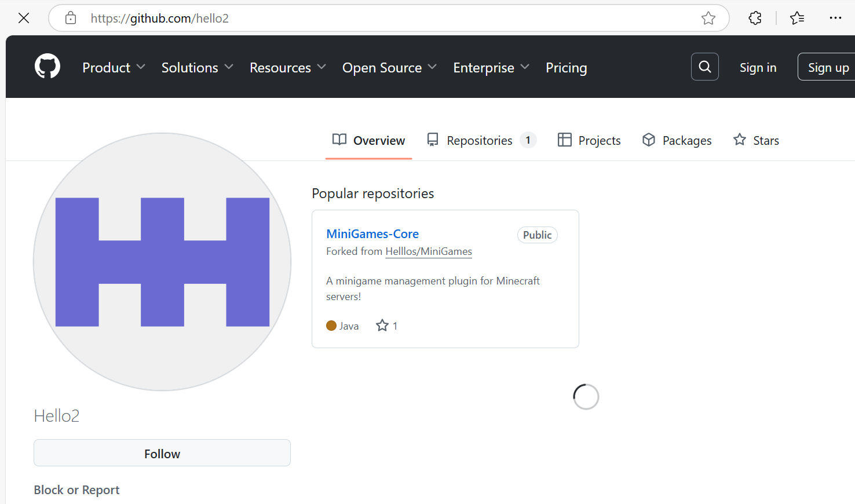Expand the Product dropdown menu
Image resolution: width=855 pixels, height=504 pixels.
coord(114,67)
